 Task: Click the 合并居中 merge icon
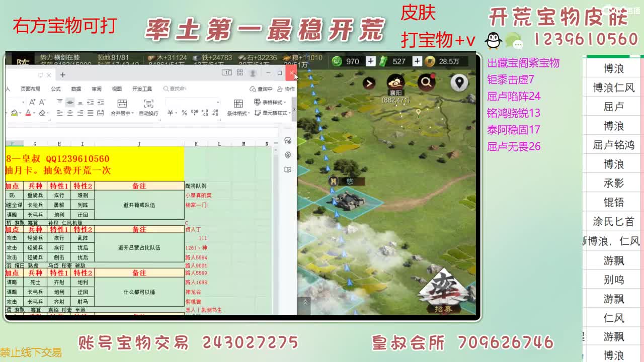[122, 103]
